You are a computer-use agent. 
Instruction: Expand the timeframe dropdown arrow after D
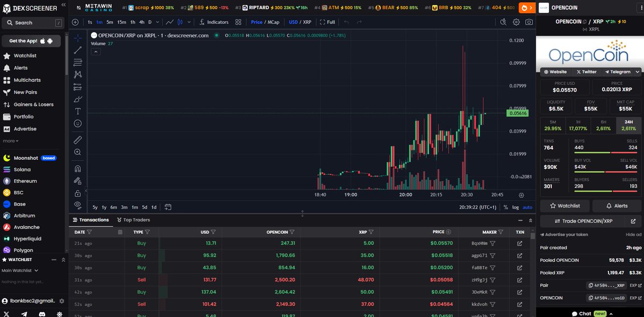[x=157, y=22]
